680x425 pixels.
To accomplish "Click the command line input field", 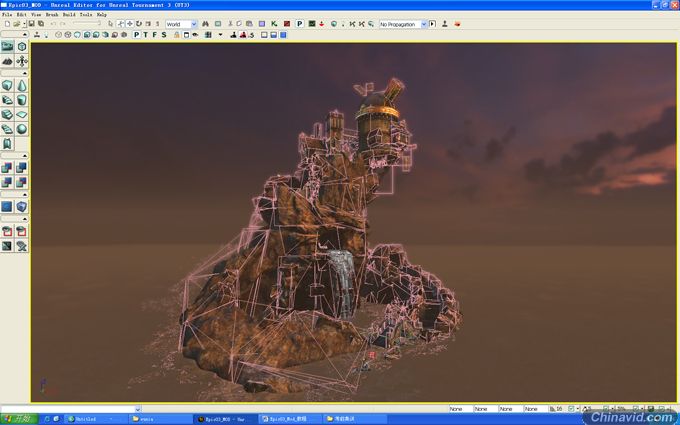I will click(x=68, y=409).
